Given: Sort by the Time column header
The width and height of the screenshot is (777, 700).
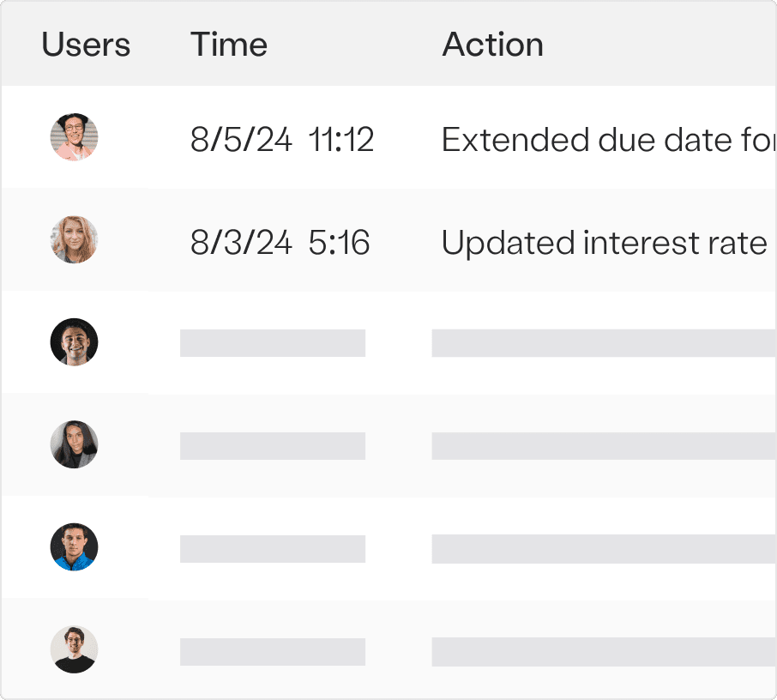Looking at the screenshot, I should coord(229,45).
